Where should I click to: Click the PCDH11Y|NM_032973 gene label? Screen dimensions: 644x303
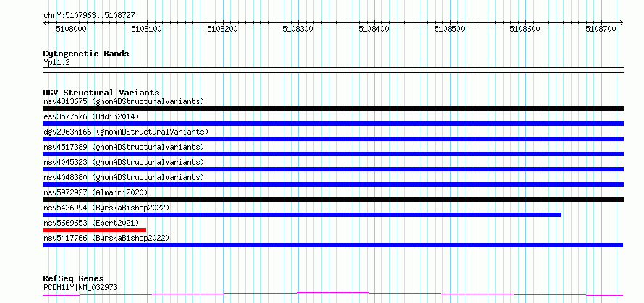[x=80, y=287]
